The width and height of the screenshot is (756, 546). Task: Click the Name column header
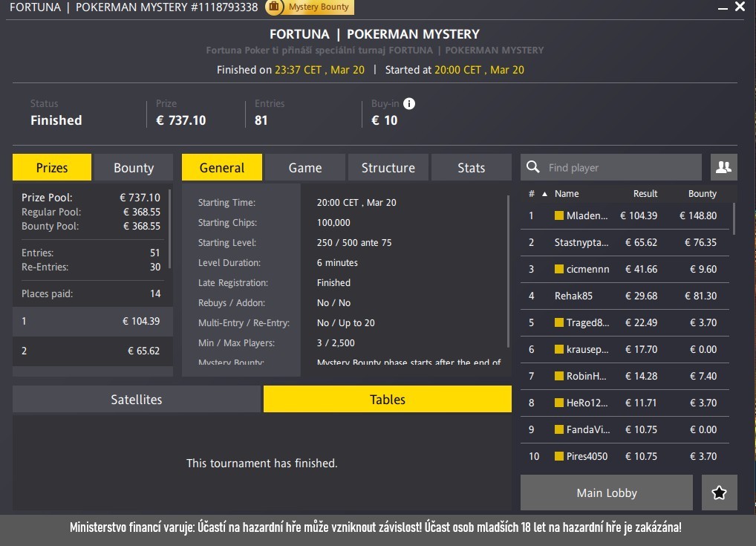(x=567, y=194)
